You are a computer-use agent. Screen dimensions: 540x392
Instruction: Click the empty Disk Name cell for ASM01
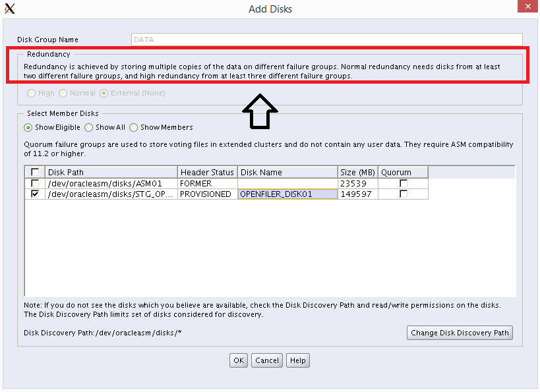(x=287, y=183)
